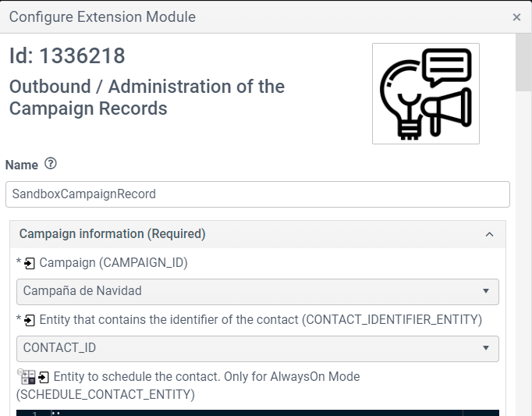
Task: Click into the SCHEDULE_CONTACT_ENTITY code editor
Action: point(257,412)
